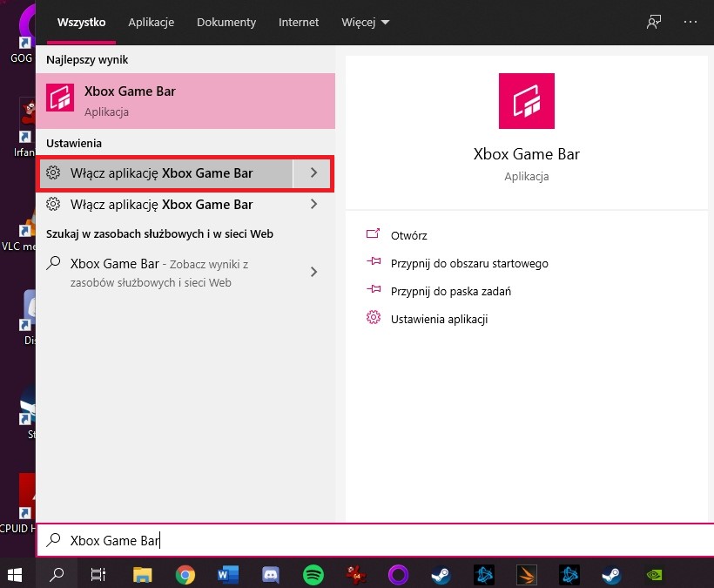Open Task View on the taskbar
The width and height of the screenshot is (714, 588).
(x=98, y=574)
